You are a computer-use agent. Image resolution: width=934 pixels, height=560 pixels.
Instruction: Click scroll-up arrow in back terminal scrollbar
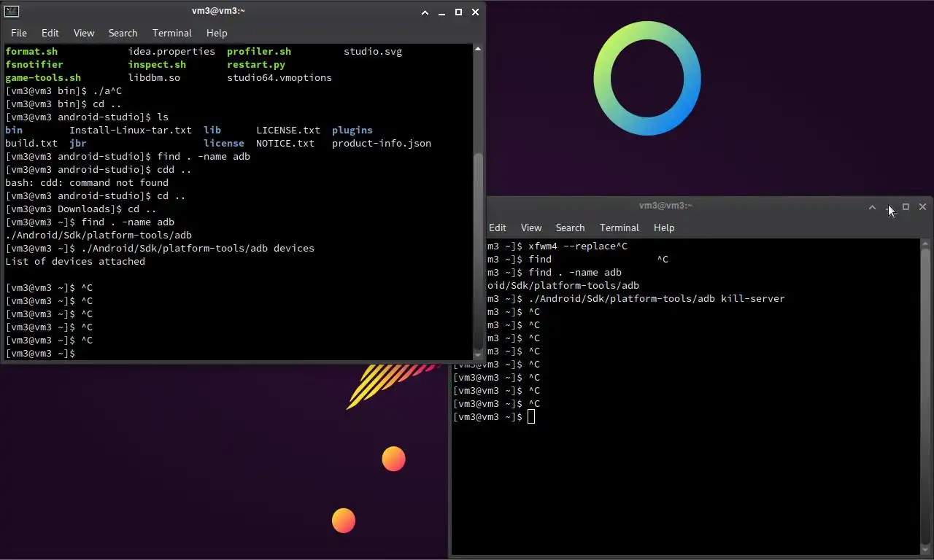pos(926,244)
